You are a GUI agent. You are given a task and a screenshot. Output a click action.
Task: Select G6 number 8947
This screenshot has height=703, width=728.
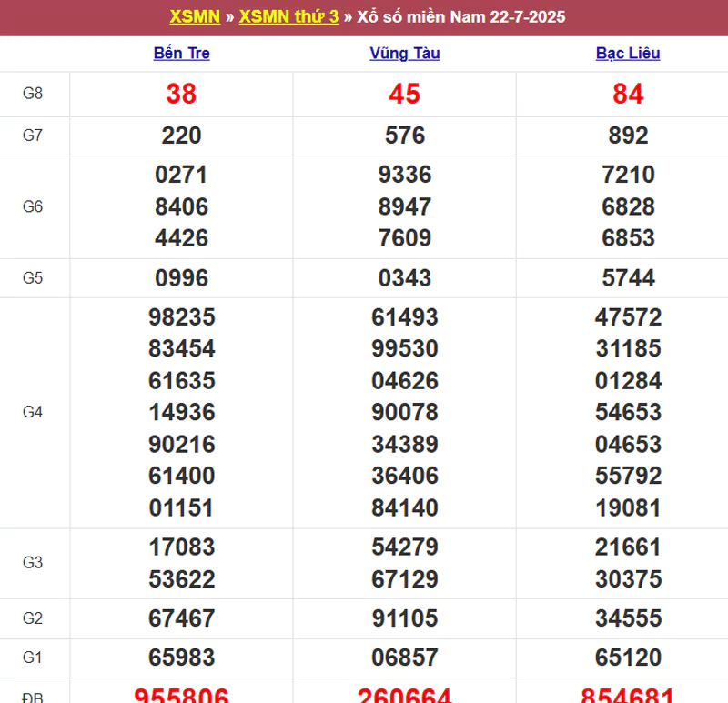click(x=405, y=206)
